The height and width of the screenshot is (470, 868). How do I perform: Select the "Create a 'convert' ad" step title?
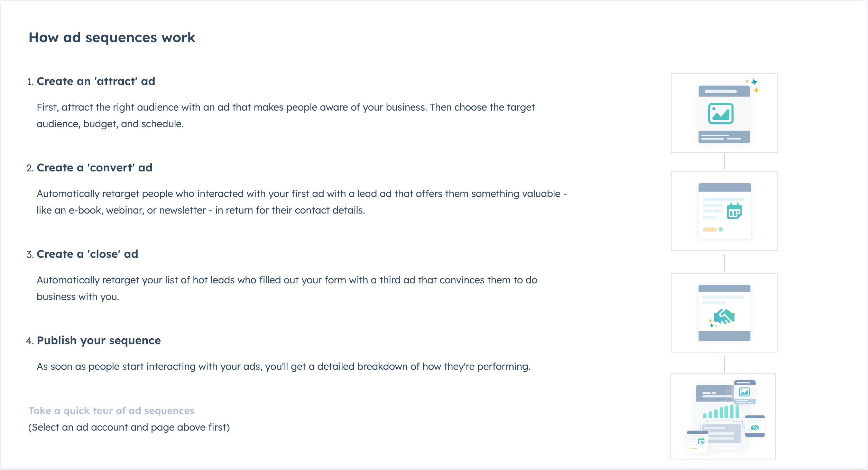[x=94, y=168]
